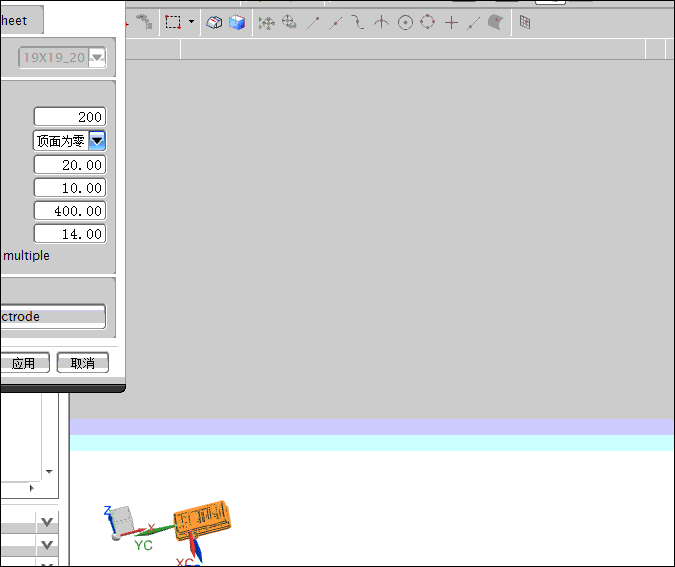
Task: Open the 19X19_20 combo box dropdown
Action: [x=96, y=57]
